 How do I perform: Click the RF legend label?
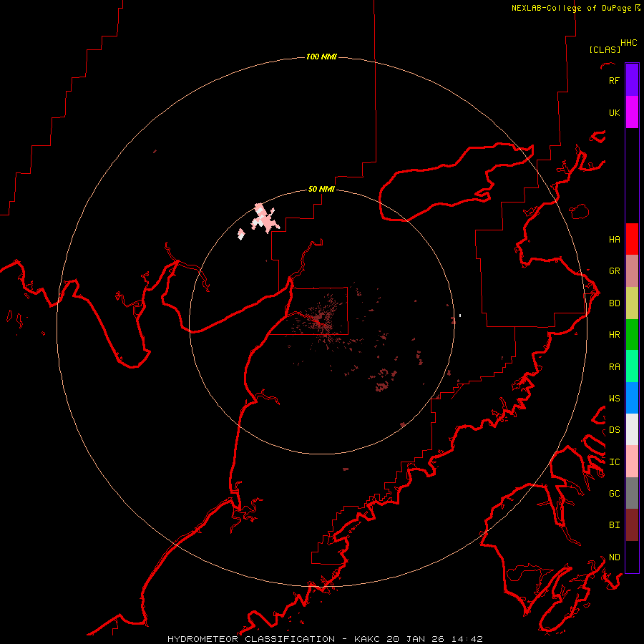(614, 80)
